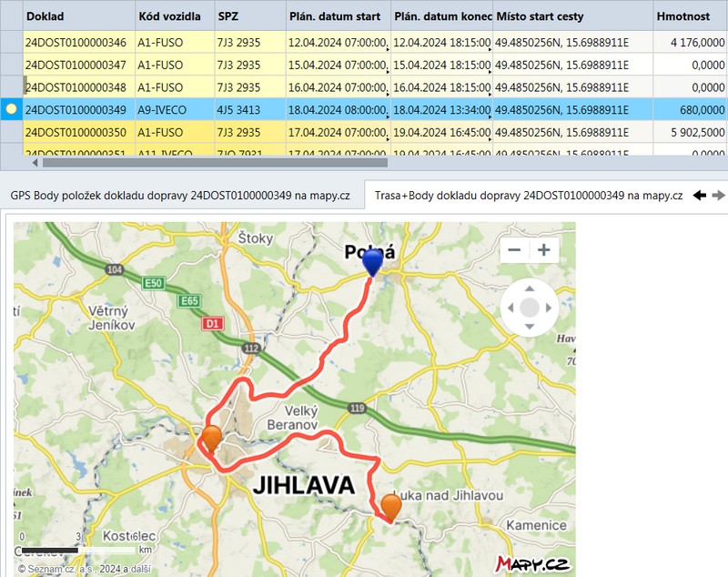728x577 pixels.
Task: Select row indicator of document 24DOST0100000349
Action: coord(11,109)
